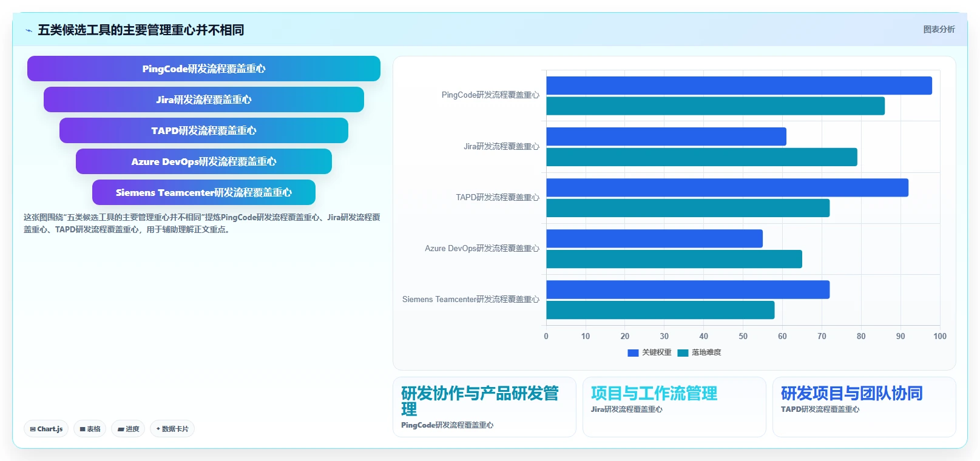Click Jira研发流程覆盖重心 y-axis label
Image resolution: width=980 pixels, height=461 pixels.
click(x=501, y=146)
